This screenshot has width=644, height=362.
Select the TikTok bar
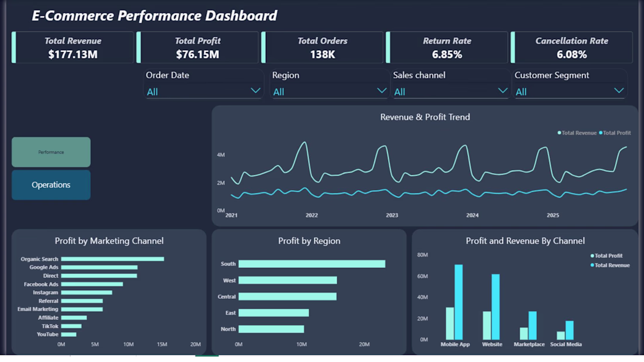[x=71, y=326]
